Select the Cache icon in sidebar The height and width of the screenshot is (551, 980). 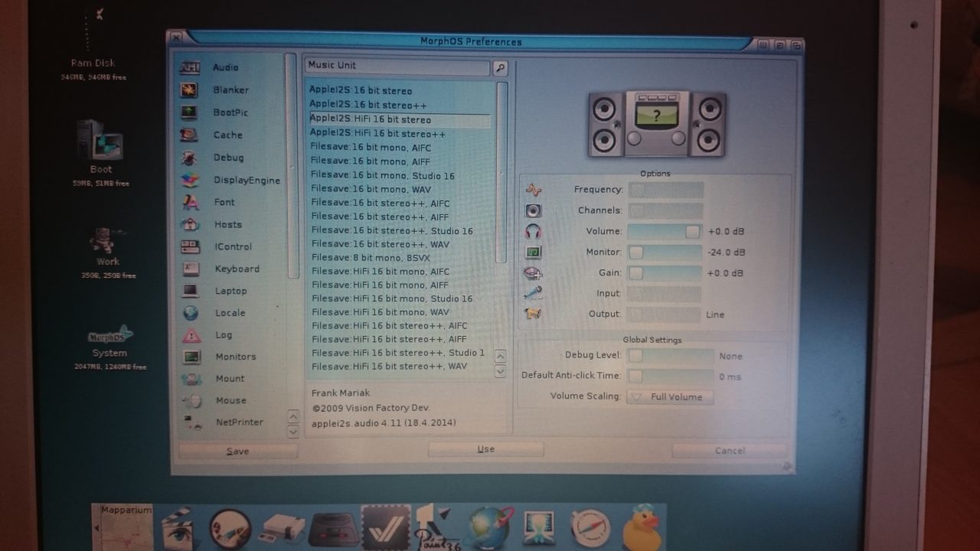click(x=189, y=135)
